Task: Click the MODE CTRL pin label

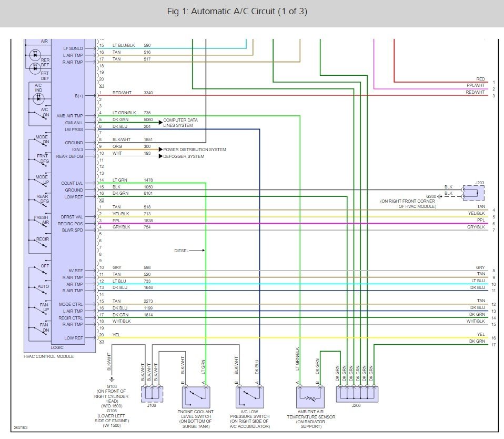Action: click(x=70, y=304)
